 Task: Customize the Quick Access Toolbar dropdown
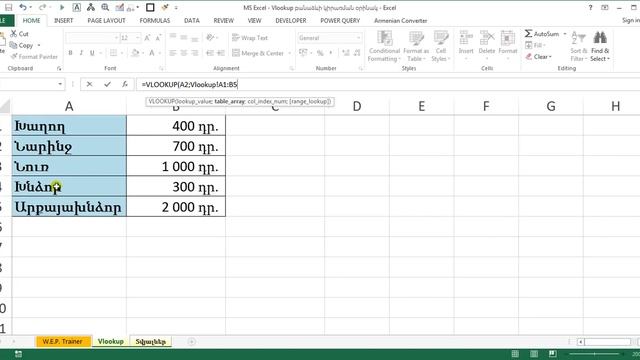click(176, 7)
